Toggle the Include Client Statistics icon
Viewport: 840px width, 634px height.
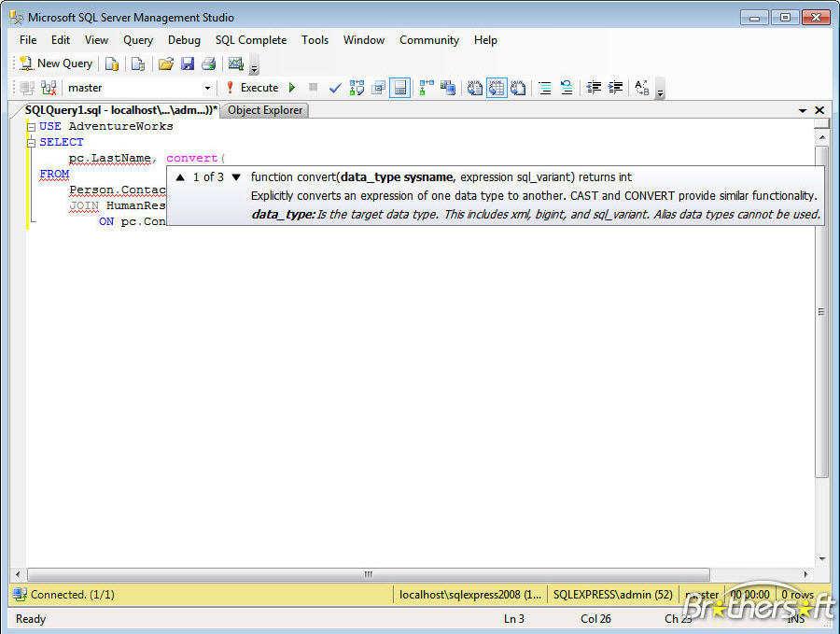tap(447, 87)
